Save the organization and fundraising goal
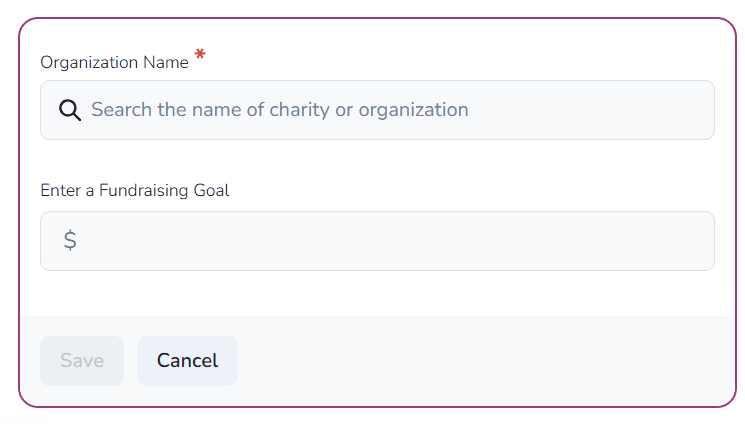Viewport: 745px width, 424px height. pos(82,361)
